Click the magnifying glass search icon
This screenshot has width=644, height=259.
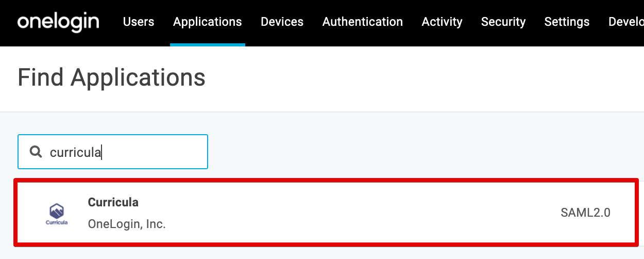point(36,152)
